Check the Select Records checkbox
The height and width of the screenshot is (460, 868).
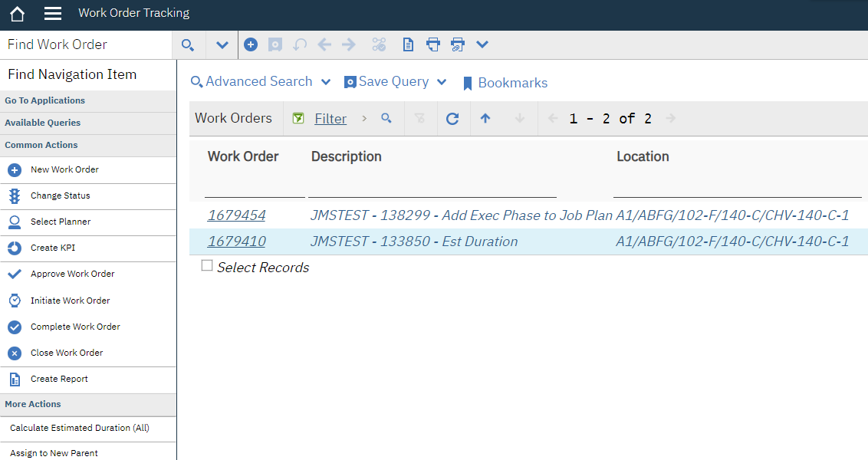tap(206, 265)
